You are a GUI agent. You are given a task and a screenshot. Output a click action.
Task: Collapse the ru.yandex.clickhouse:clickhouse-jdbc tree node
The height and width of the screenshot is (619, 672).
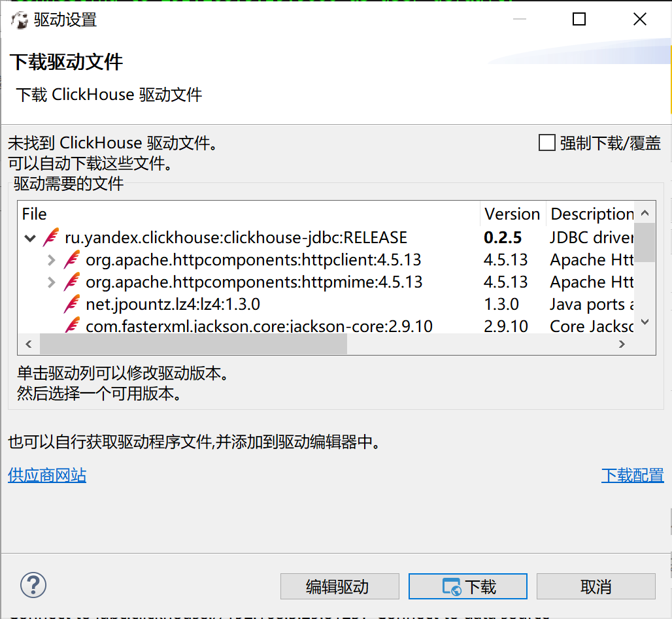pyautogui.click(x=30, y=238)
